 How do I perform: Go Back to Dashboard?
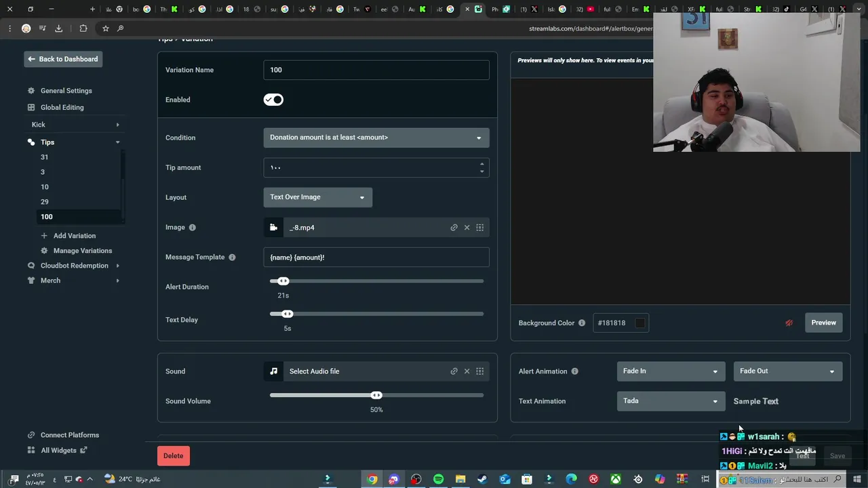pos(63,59)
